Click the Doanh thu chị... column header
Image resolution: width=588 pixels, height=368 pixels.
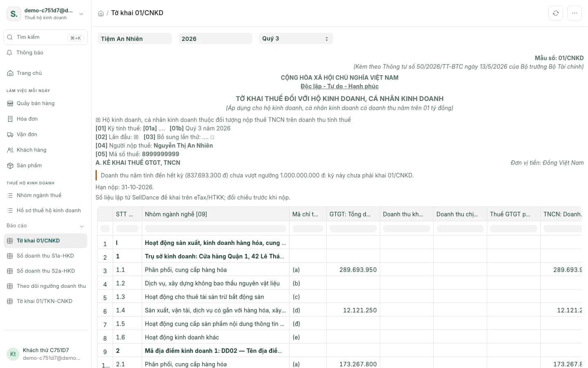[x=460, y=214]
